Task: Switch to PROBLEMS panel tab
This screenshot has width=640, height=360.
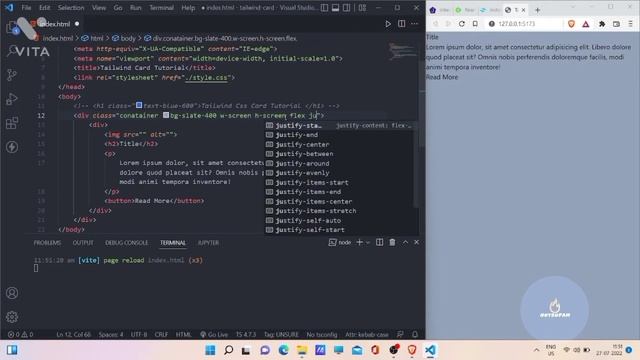Action: [47, 243]
